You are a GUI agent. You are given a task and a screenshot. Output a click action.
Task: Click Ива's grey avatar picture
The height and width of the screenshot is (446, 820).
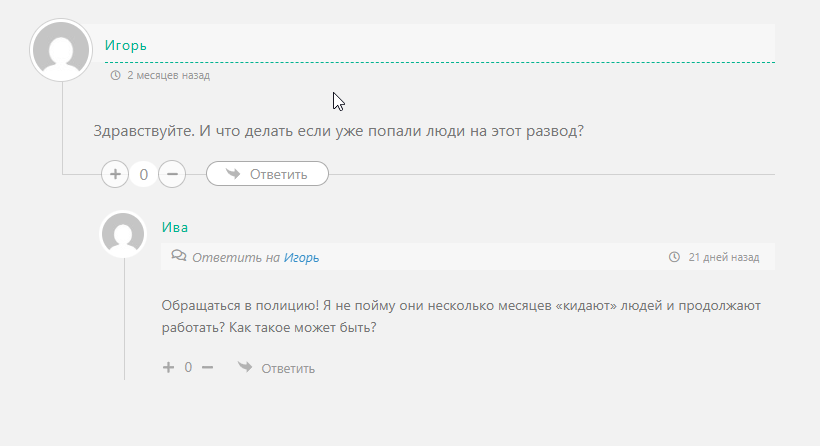(124, 235)
